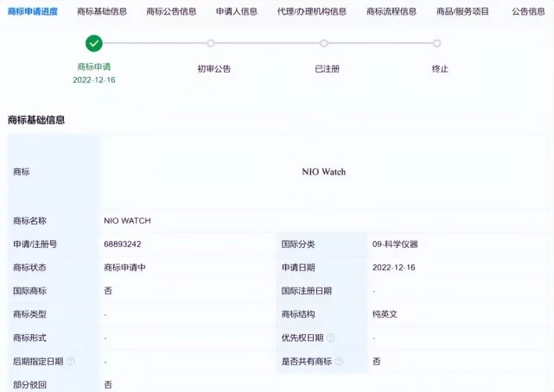Screen dimensions: 554x392
Task: Click the 已注册 step label
Action: (x=327, y=69)
